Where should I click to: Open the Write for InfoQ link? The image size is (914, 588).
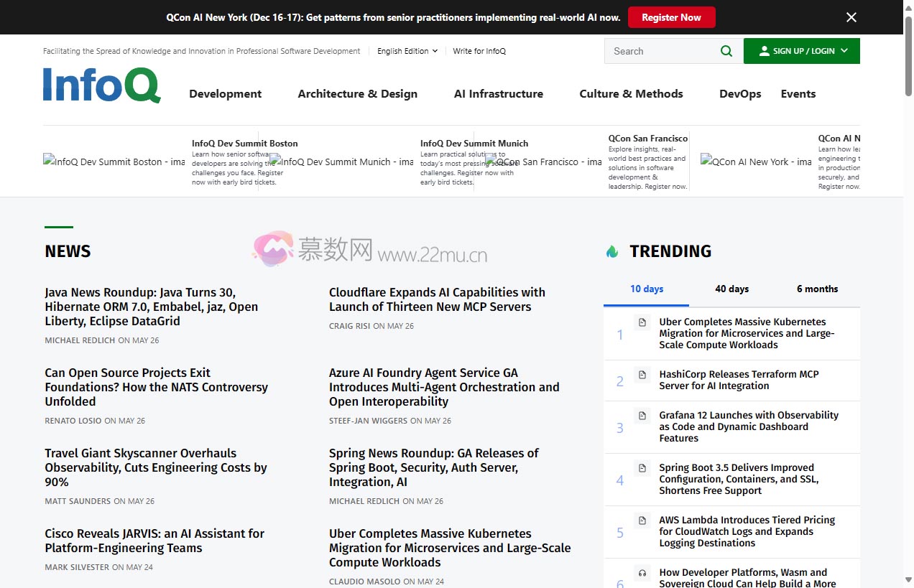(479, 51)
